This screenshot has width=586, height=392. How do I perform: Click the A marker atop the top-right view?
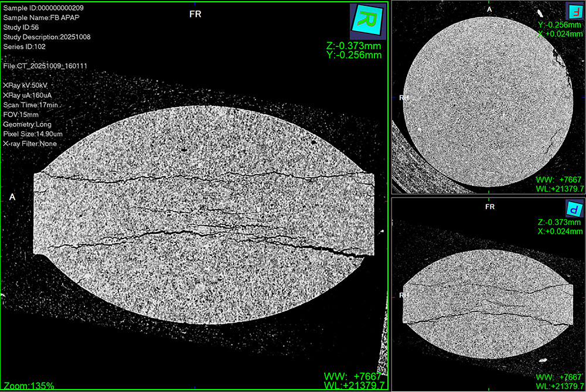489,9
